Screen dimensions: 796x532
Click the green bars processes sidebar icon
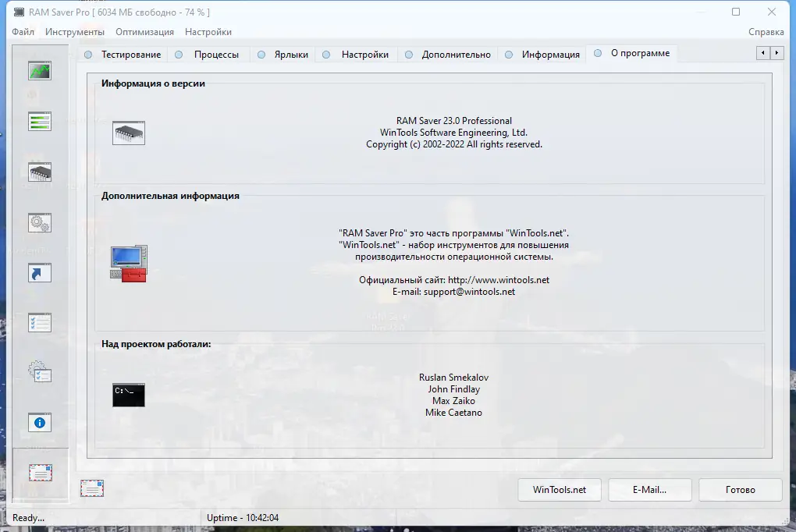(40, 122)
